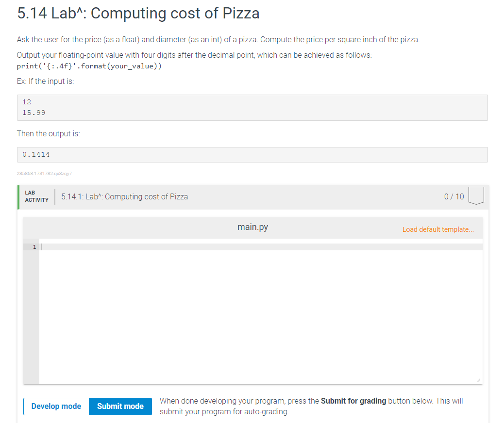Screen dimensions: 504x423
Task: Open the Load default template link
Action: (x=437, y=229)
